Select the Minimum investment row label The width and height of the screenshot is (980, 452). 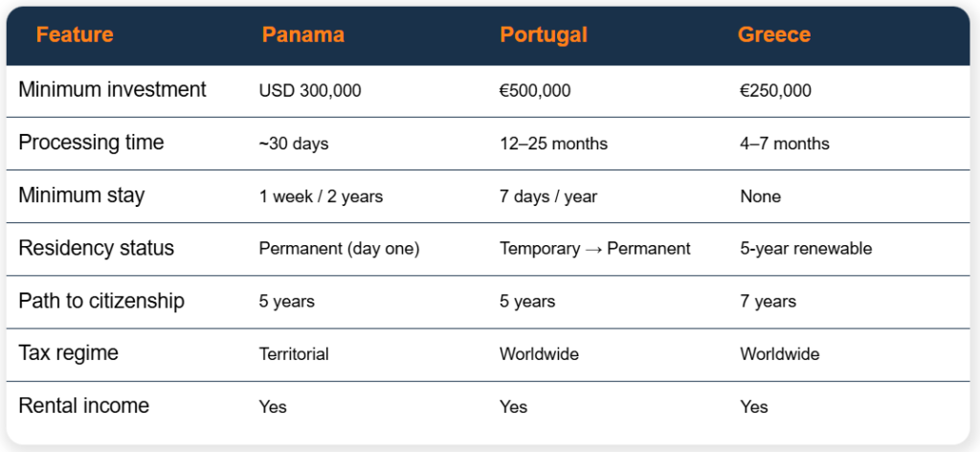112,90
